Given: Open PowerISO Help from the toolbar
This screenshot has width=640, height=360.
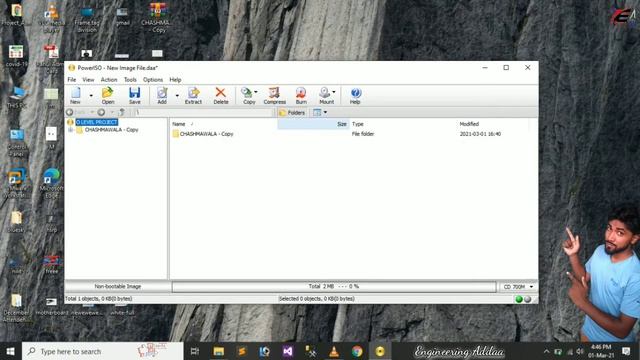Looking at the screenshot, I should 355,96.
